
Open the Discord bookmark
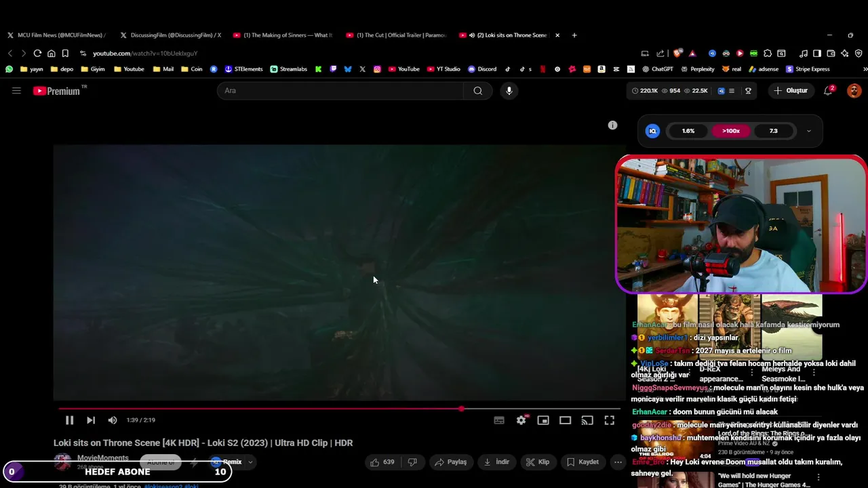click(x=482, y=69)
